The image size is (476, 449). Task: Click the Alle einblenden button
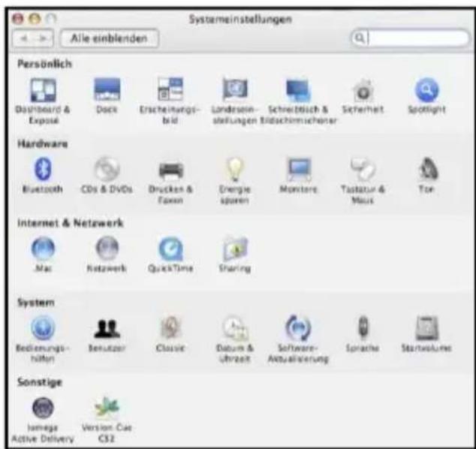coord(110,36)
